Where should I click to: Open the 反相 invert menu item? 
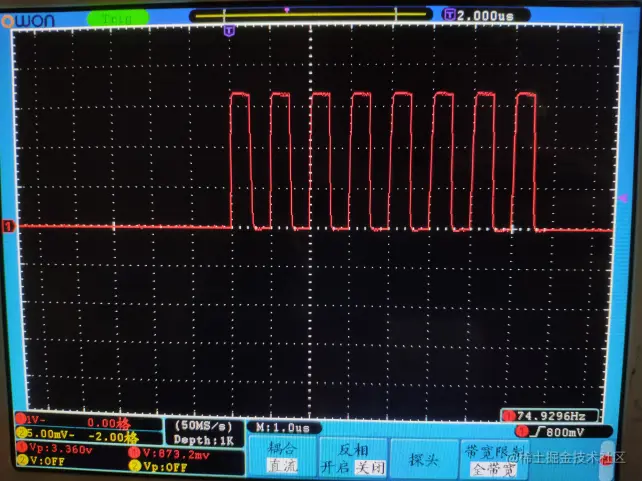click(x=353, y=450)
